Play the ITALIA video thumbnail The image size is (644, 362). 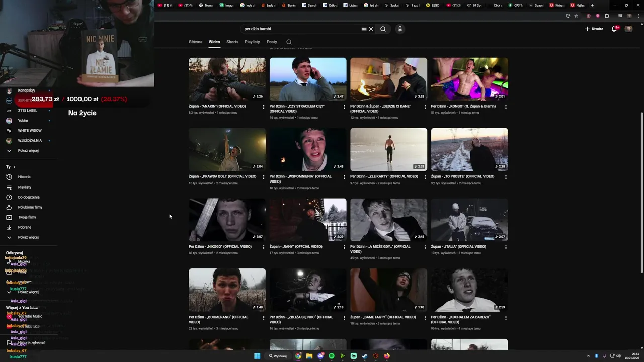coord(469,220)
